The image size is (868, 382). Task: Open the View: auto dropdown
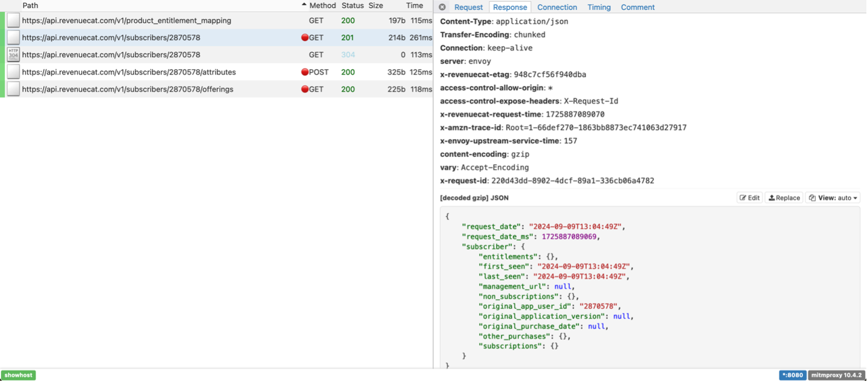coord(833,198)
